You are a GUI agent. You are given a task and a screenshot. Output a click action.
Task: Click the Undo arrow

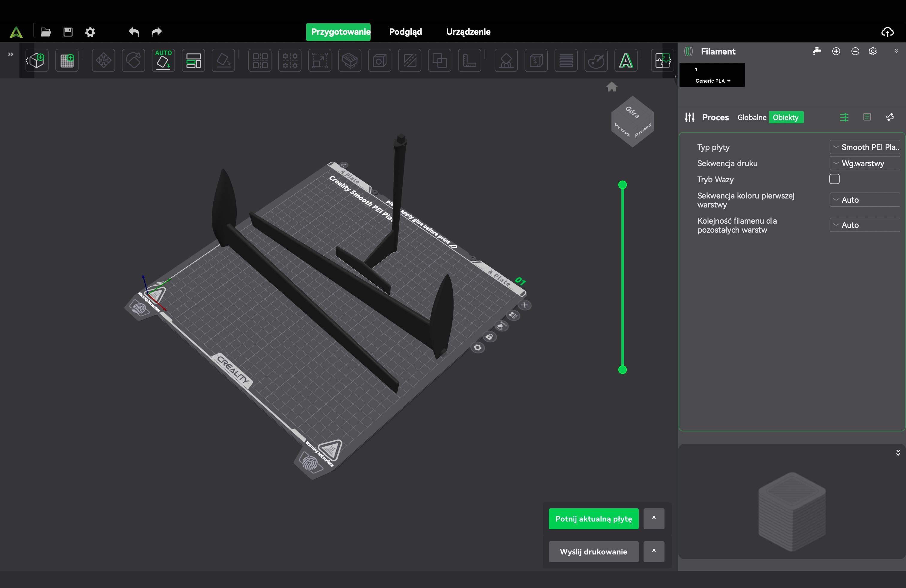pos(134,32)
